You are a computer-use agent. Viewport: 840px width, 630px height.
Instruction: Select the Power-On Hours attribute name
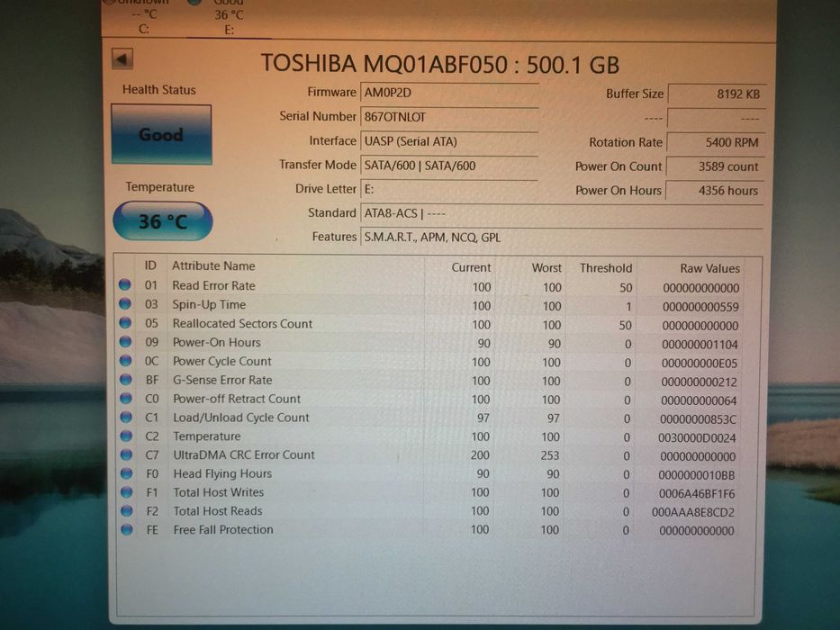(216, 342)
